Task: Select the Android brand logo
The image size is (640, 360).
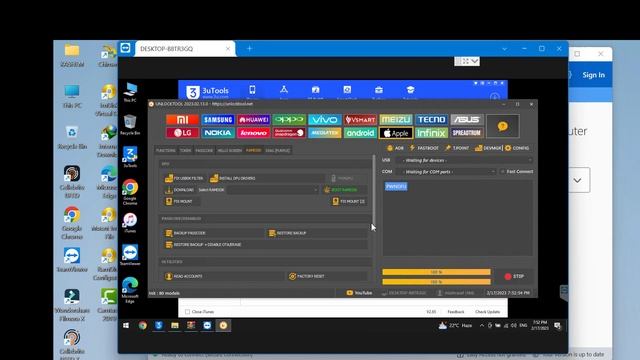Action: (x=360, y=133)
